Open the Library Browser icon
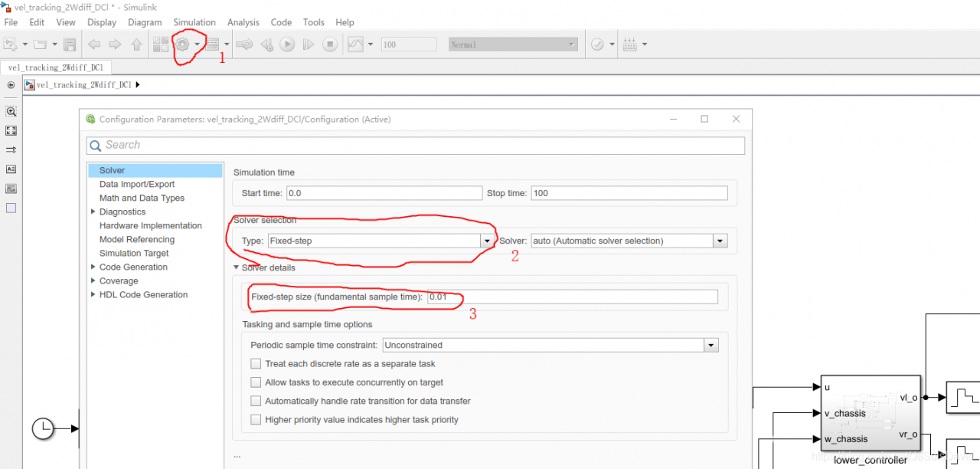980x469 pixels. 161,44
